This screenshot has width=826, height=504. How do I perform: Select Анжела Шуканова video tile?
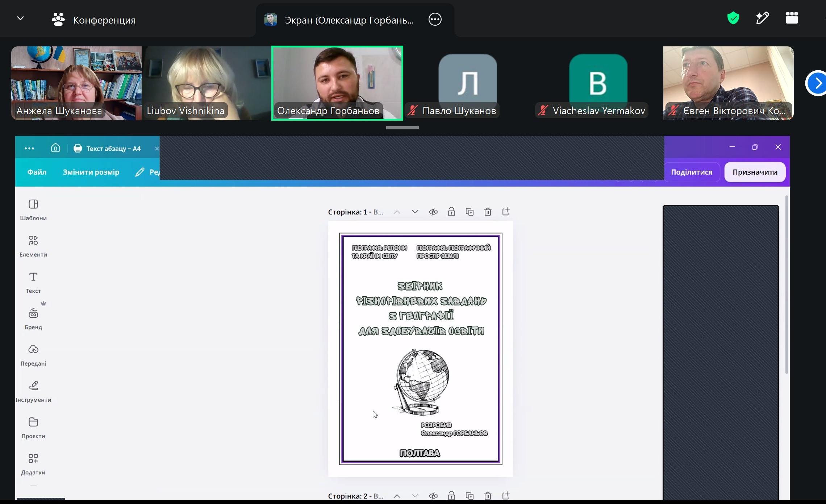(76, 83)
